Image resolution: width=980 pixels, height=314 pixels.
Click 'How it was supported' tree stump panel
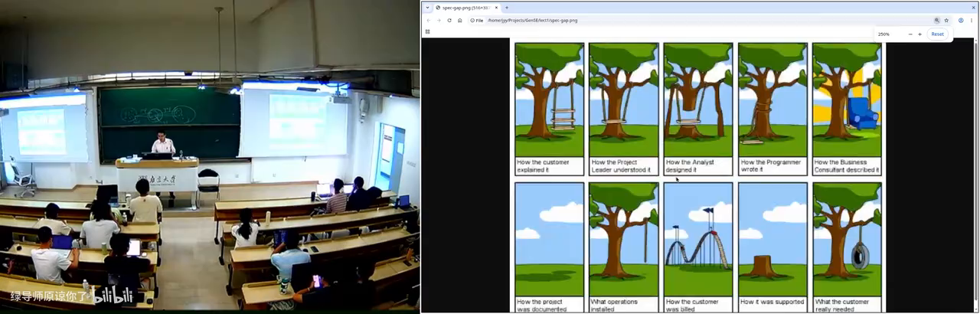pyautogui.click(x=772, y=247)
